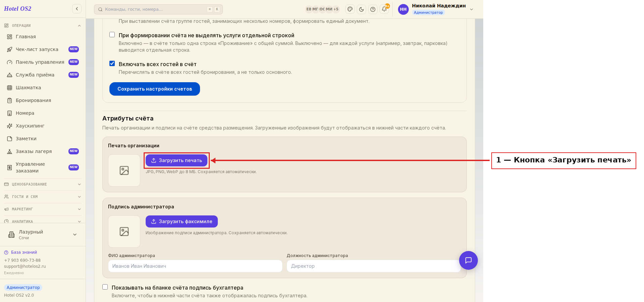Click 'Сохранить настройки счетов' button
The height and width of the screenshot is (302, 644).
[155, 89]
